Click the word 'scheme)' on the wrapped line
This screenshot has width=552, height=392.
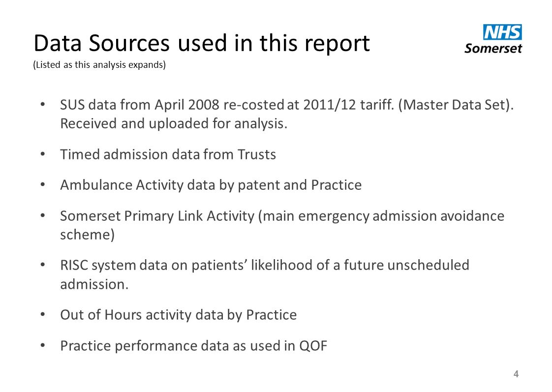[x=87, y=235]
